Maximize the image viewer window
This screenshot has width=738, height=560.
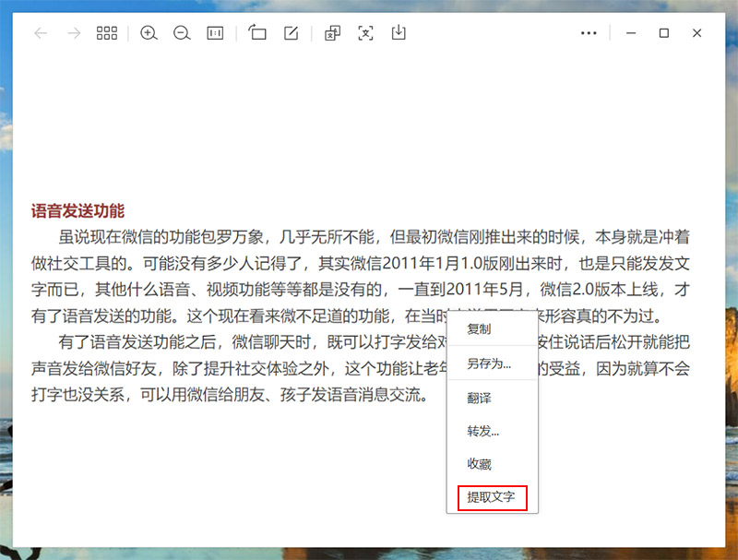(663, 33)
